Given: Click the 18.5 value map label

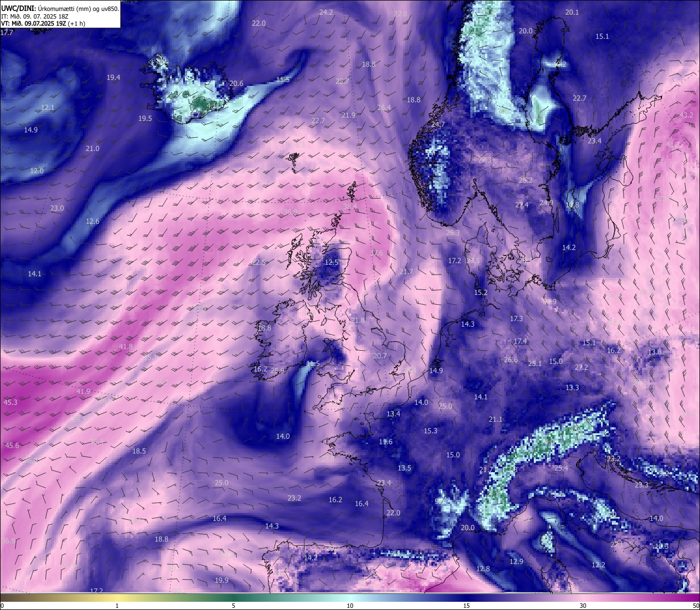Looking at the screenshot, I should pos(139,451).
